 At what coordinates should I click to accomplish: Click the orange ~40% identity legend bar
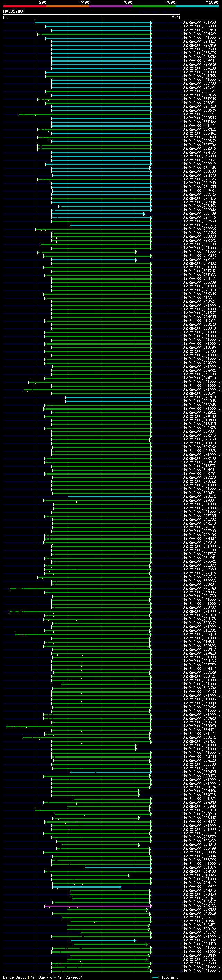coord(68,6)
